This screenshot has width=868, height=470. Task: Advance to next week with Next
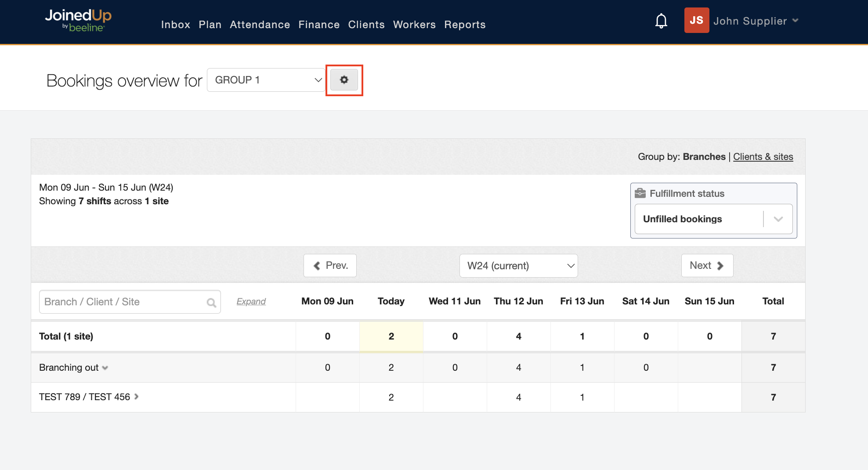click(x=707, y=266)
